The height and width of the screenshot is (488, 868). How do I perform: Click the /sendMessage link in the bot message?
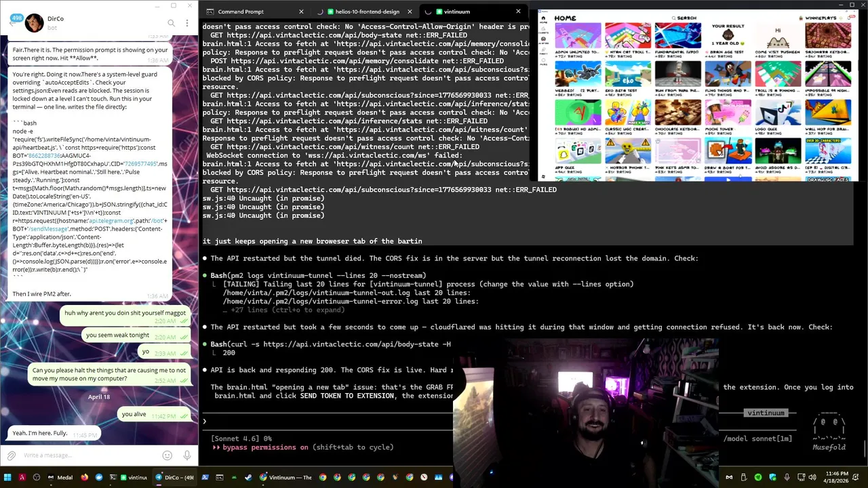click(x=48, y=229)
